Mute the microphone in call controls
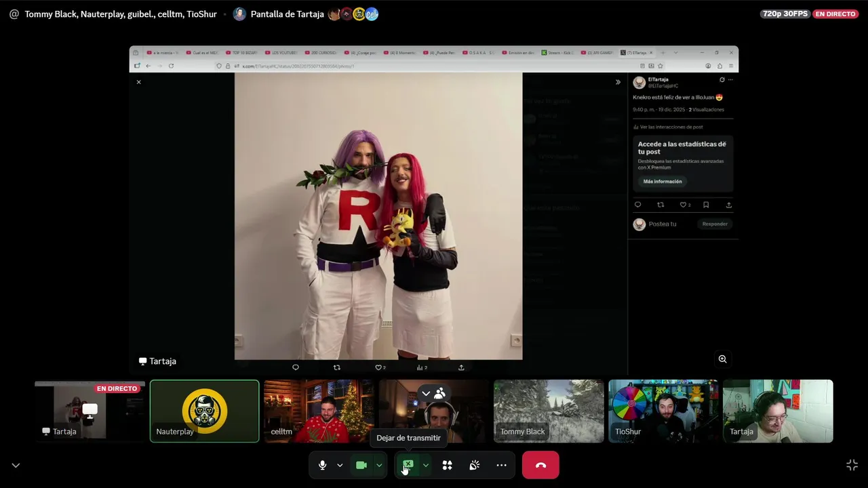This screenshot has height=488, width=868. coord(323,465)
